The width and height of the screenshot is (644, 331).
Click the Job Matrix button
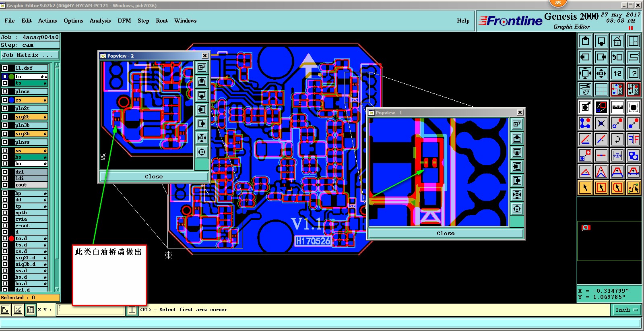(30, 55)
